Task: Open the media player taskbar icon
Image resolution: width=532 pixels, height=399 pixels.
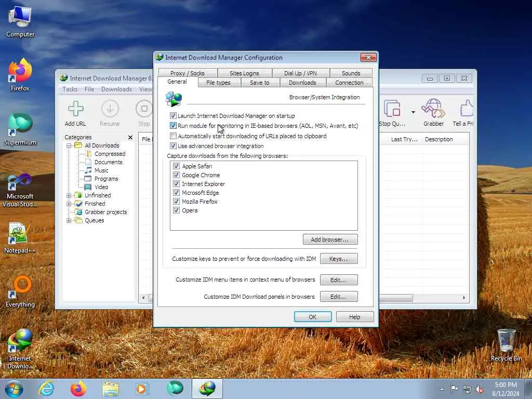Action: click(x=141, y=389)
